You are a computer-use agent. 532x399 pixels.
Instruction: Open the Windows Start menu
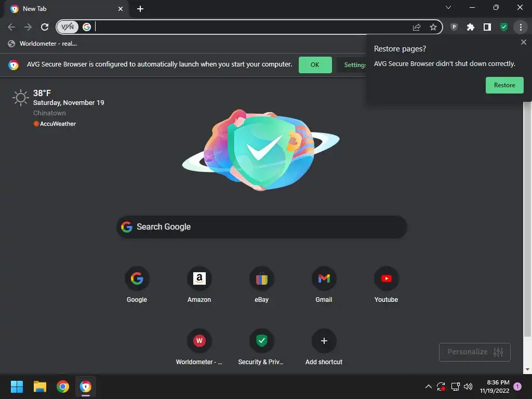point(17,387)
